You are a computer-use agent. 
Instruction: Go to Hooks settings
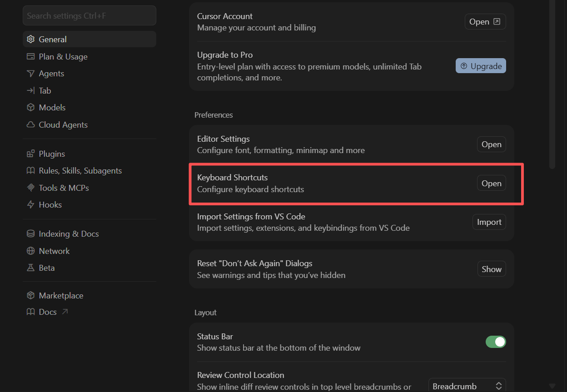point(90,205)
